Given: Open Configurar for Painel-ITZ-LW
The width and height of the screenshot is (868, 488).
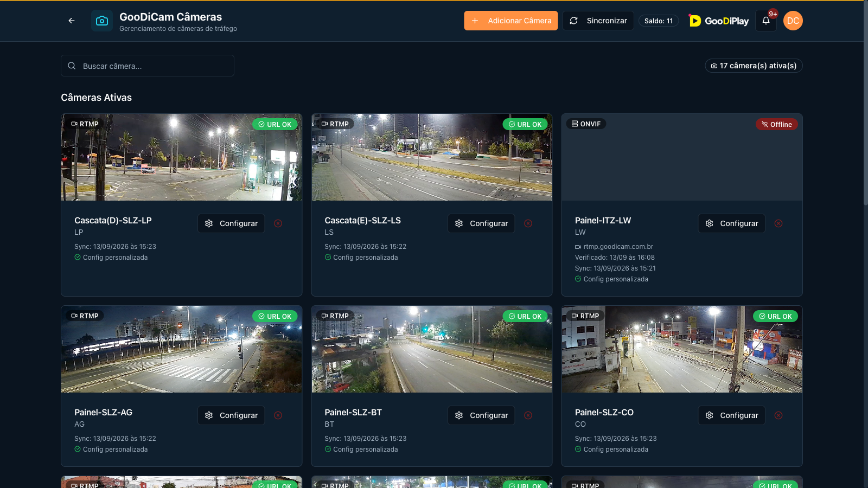Looking at the screenshot, I should 732,223.
